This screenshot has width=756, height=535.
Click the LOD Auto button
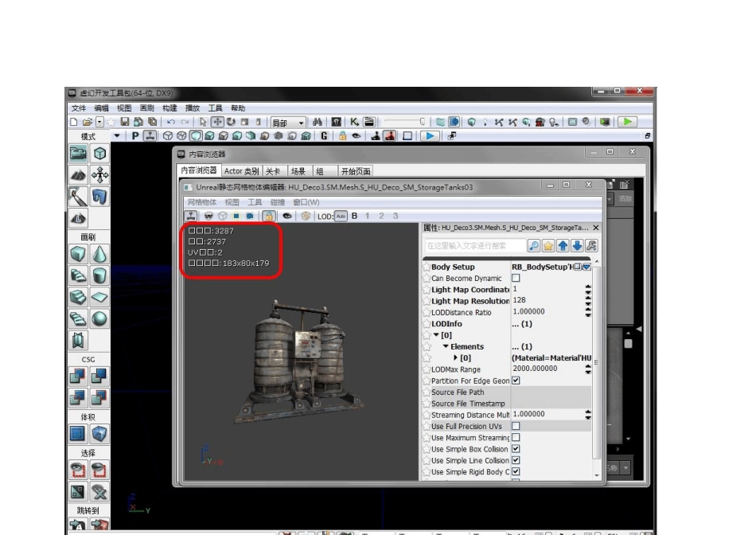coord(339,216)
